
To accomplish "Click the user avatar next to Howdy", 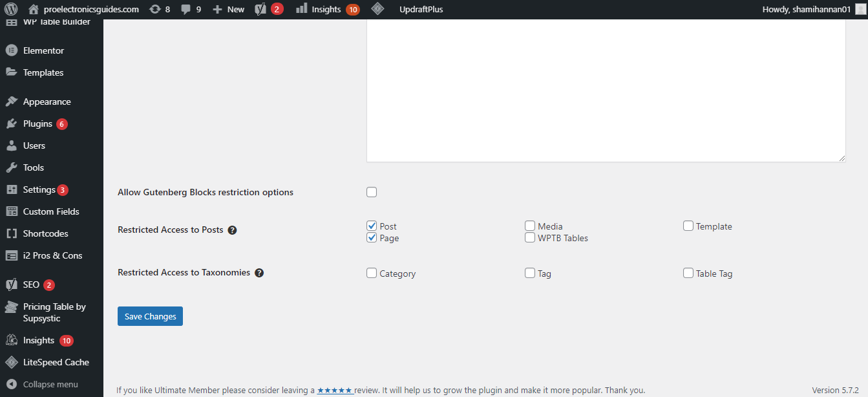I will 860,9.
